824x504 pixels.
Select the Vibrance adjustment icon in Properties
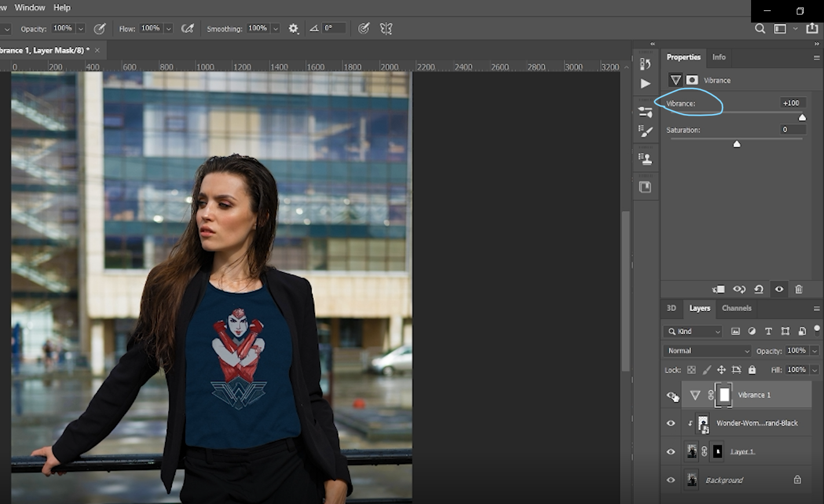675,80
